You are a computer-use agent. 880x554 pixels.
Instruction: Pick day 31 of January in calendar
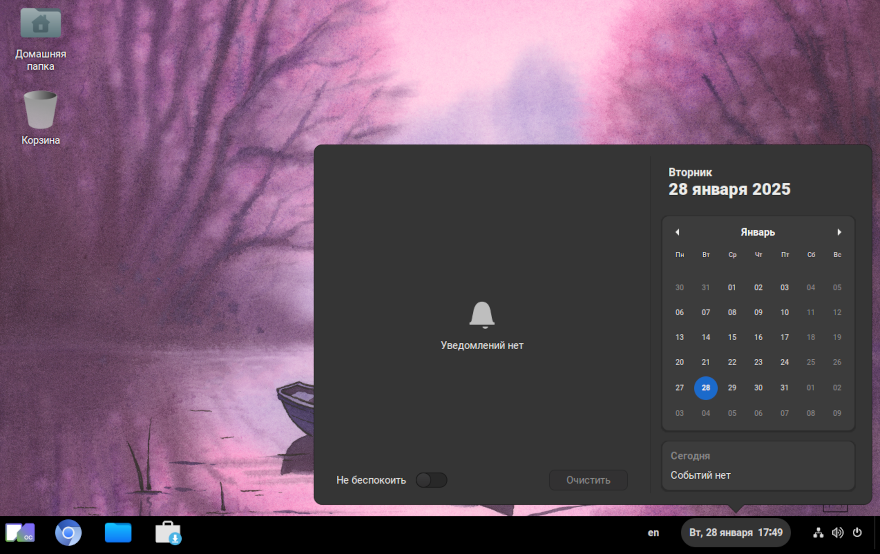point(785,388)
